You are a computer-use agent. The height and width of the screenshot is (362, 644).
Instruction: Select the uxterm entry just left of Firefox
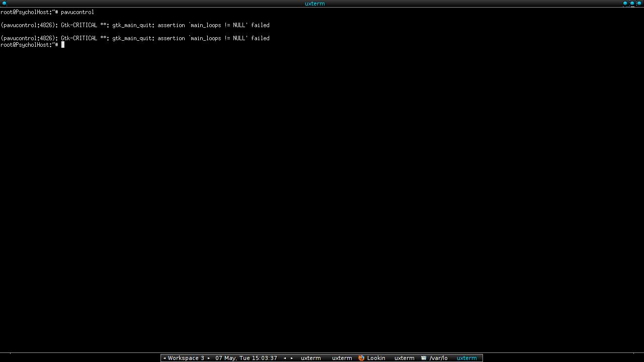(x=342, y=358)
